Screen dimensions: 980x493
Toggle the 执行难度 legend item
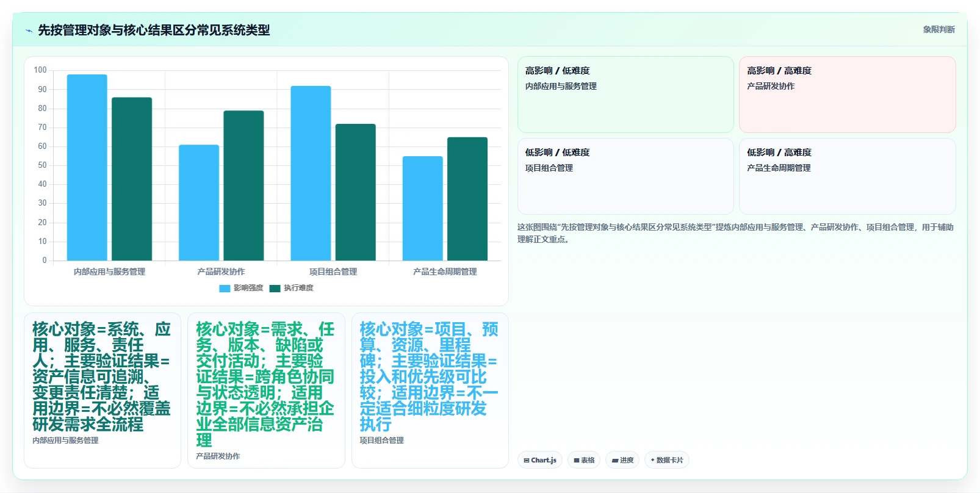[x=291, y=288]
